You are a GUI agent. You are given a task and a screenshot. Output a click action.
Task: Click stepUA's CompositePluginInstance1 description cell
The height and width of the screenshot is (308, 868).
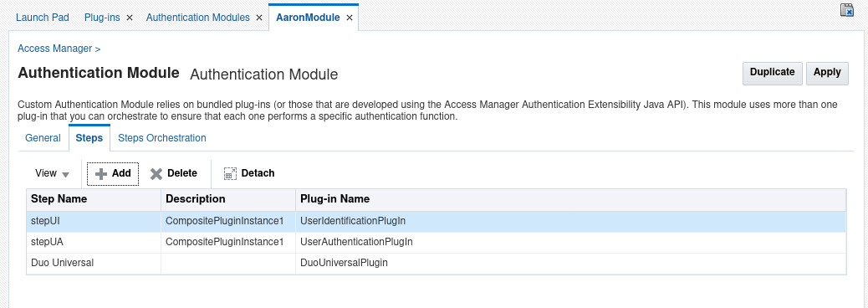(x=228, y=242)
